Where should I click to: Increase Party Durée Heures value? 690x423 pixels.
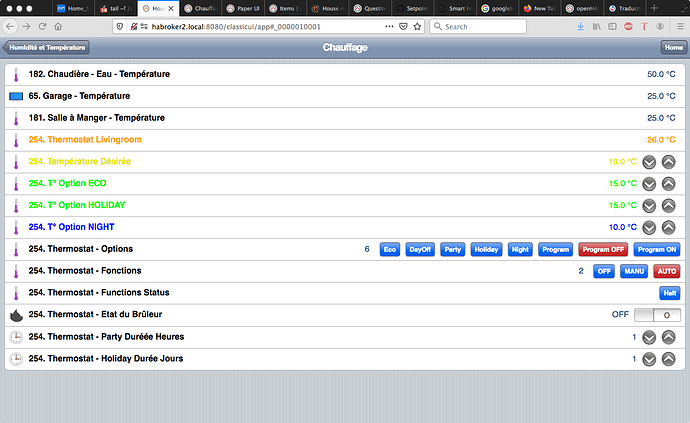coord(668,337)
